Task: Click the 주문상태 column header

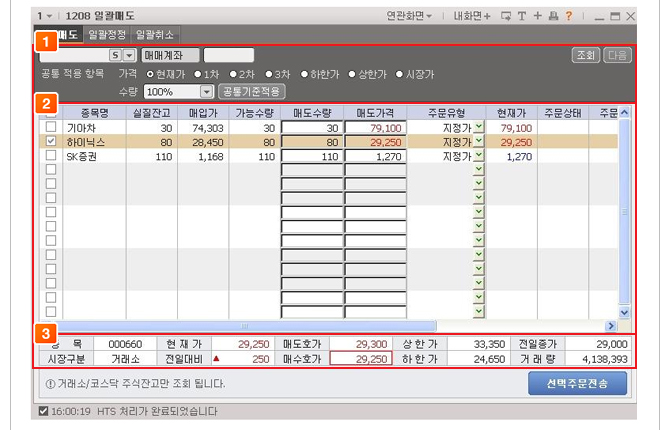Action: click(x=563, y=113)
